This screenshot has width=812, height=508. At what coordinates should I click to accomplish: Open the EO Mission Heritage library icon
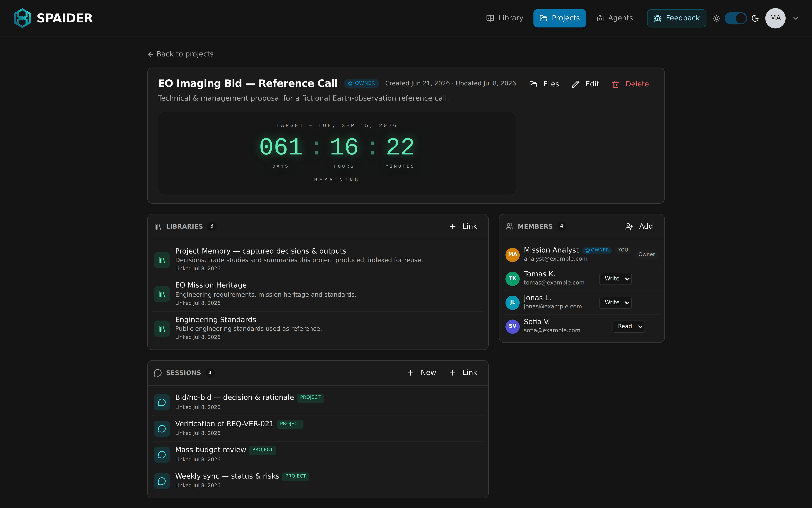[x=162, y=294]
